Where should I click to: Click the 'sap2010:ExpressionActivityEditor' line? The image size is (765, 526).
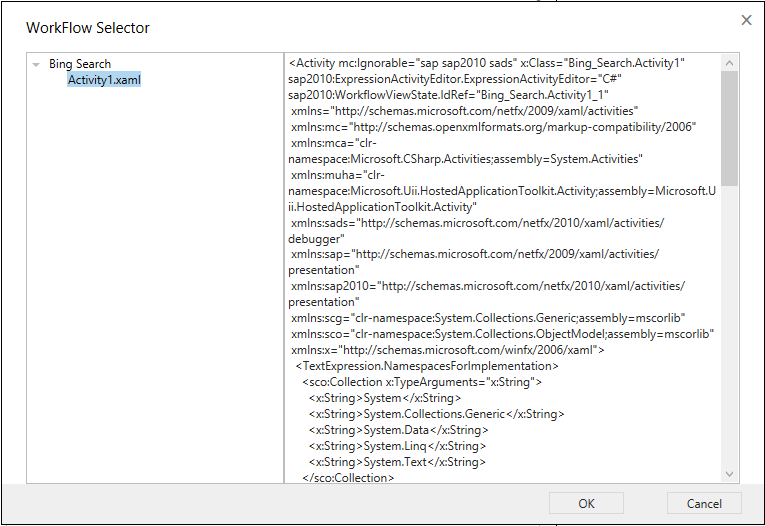(455, 79)
